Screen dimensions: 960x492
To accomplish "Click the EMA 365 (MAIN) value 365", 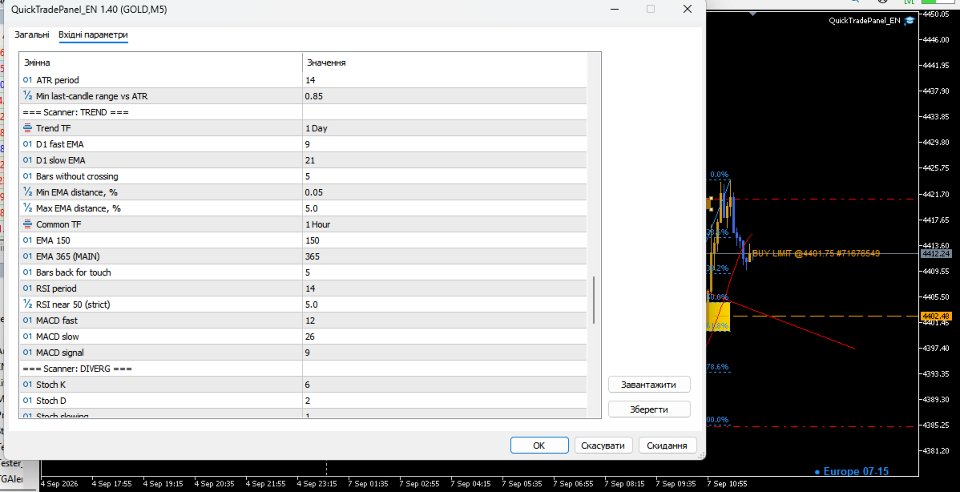I will click(444, 256).
